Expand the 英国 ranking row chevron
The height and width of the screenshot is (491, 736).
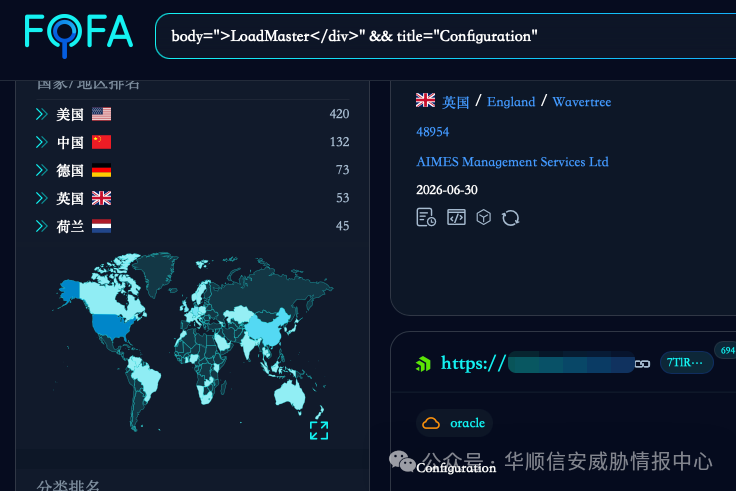tap(42, 198)
